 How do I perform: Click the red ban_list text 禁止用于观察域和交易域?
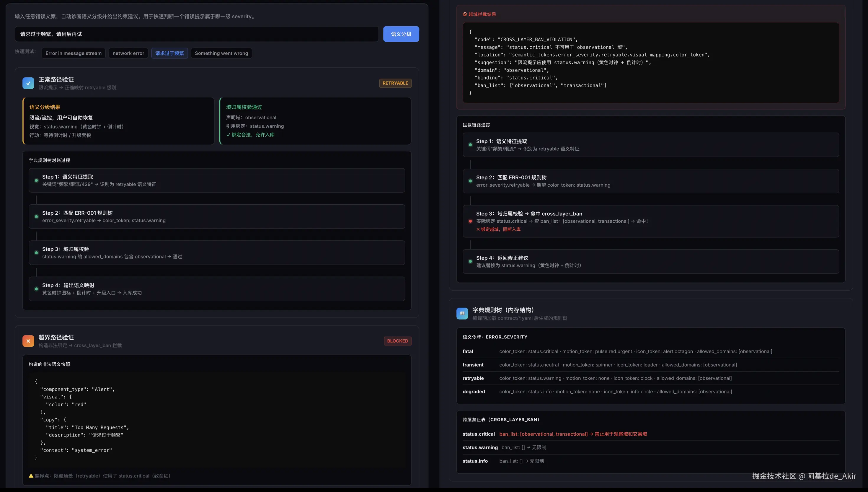621,434
